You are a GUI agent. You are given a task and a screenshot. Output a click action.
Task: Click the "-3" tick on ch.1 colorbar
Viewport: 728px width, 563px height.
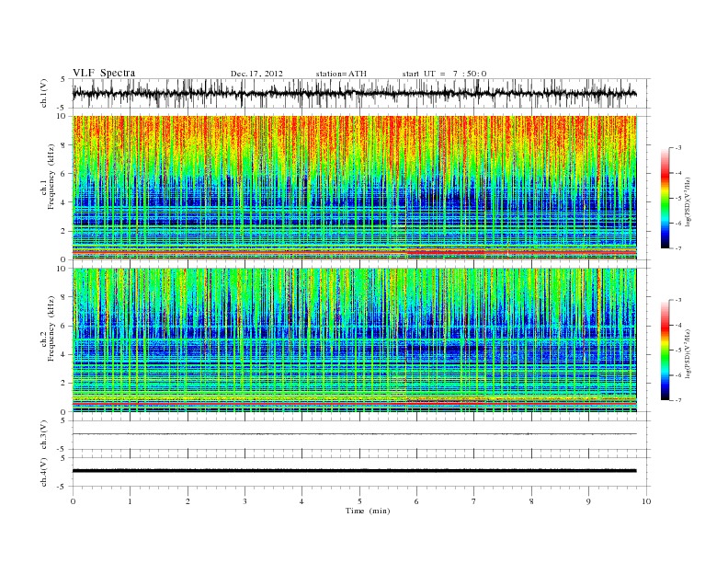point(678,148)
